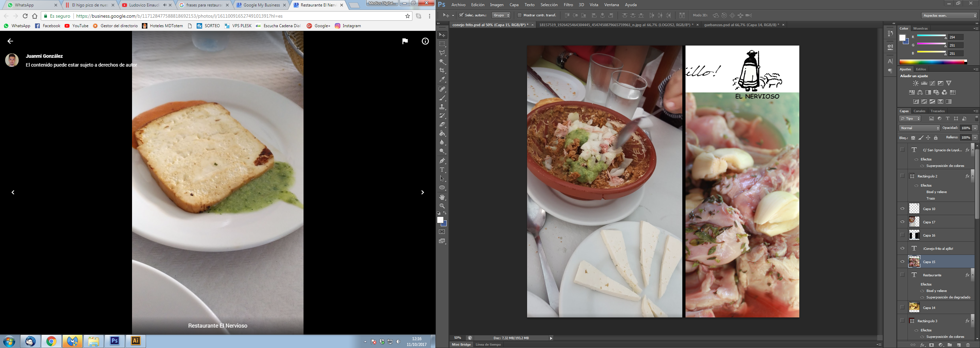Open the Grupo auto-select dropdown
980x348 pixels.
pos(501,15)
